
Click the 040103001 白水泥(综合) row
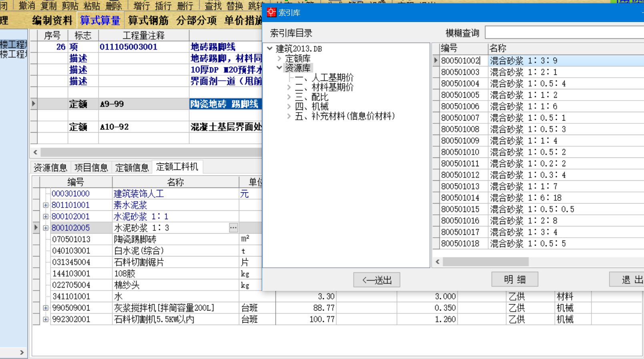click(147, 251)
